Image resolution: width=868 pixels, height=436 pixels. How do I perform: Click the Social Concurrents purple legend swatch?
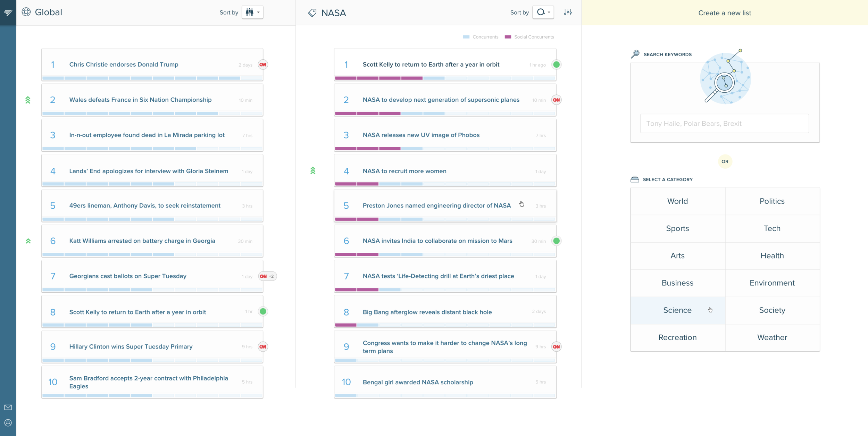(508, 37)
